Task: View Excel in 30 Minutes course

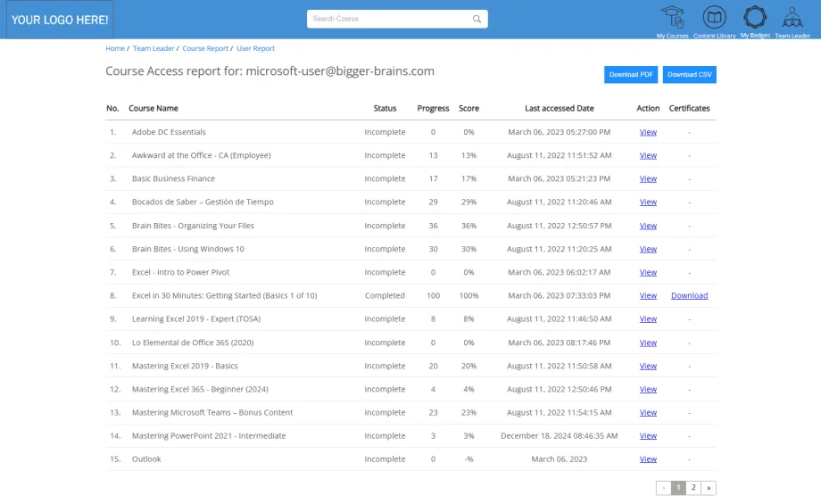Action: point(648,295)
